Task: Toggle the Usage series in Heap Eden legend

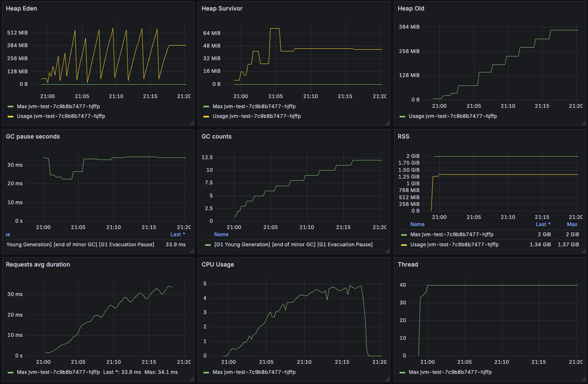Action: (x=61, y=116)
